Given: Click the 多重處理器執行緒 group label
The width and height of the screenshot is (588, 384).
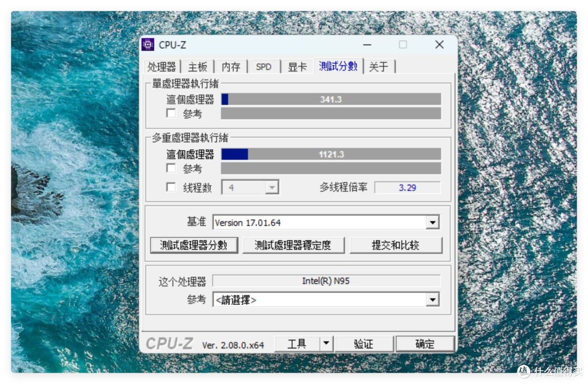Looking at the screenshot, I should coord(190,138).
